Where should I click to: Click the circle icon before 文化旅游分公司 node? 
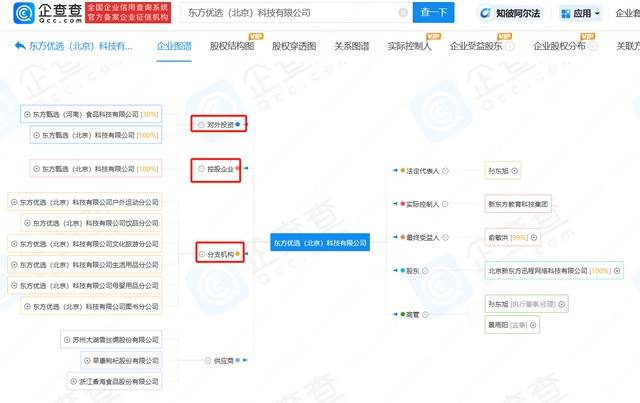[14, 244]
